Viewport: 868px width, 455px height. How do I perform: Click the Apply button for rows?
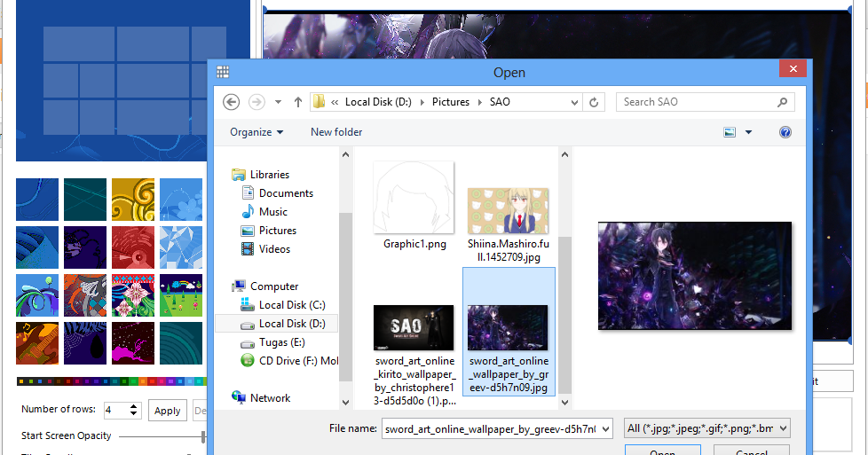tap(167, 411)
